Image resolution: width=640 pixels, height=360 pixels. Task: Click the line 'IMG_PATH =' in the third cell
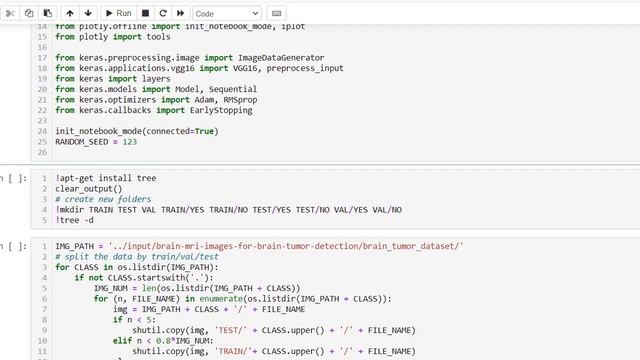click(x=259, y=246)
